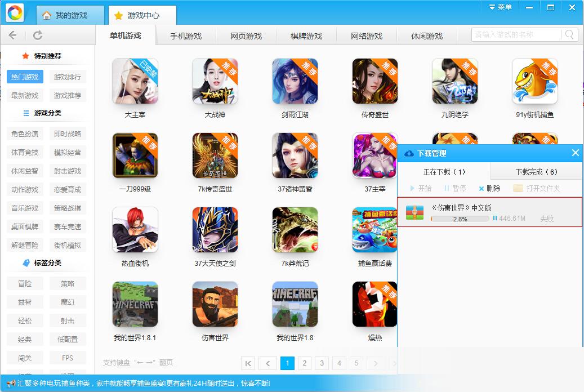Close the 下载管理 download panel

pos(576,153)
